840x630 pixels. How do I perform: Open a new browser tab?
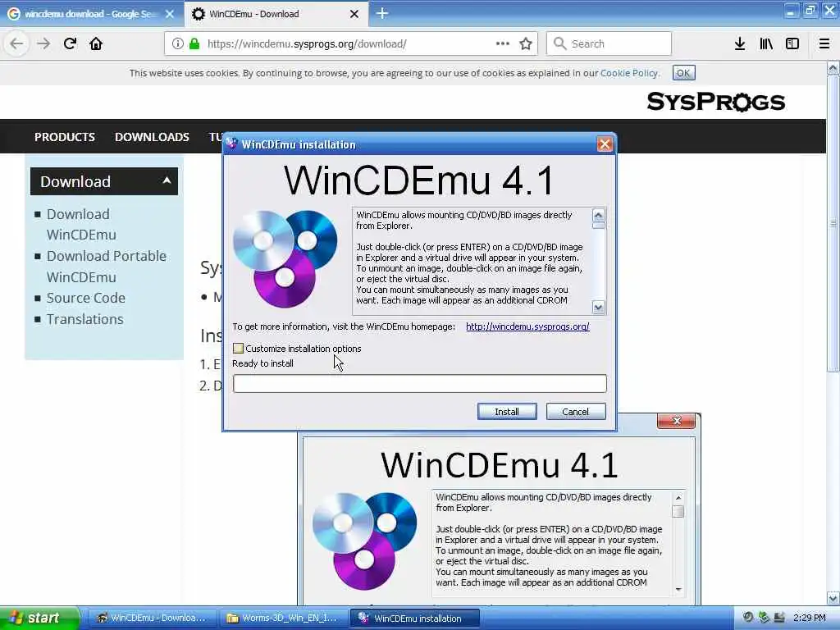[x=382, y=13]
